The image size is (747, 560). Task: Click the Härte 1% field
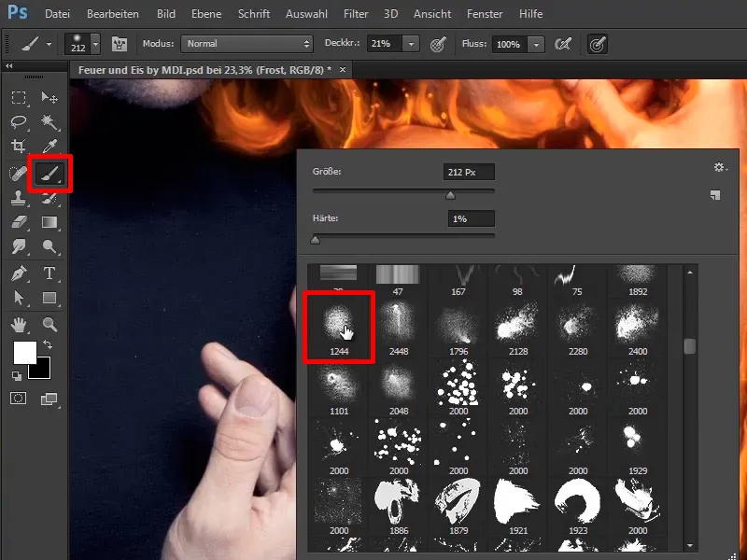(471, 218)
